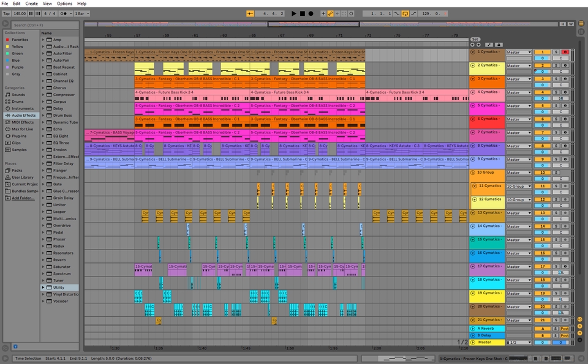Open MIDI Effects category
Image resolution: width=588 pixels, height=364 pixels.
tap(23, 122)
